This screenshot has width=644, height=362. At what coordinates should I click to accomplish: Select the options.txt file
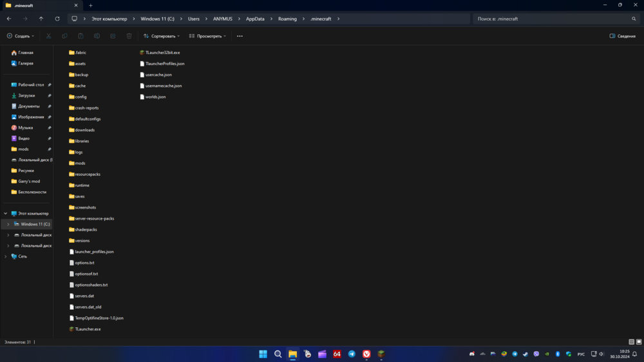tap(82, 263)
